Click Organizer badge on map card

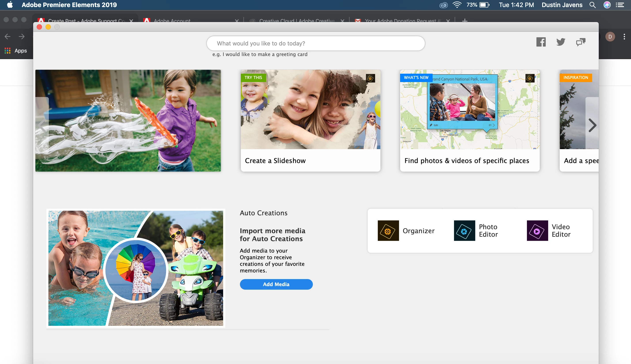530,78
